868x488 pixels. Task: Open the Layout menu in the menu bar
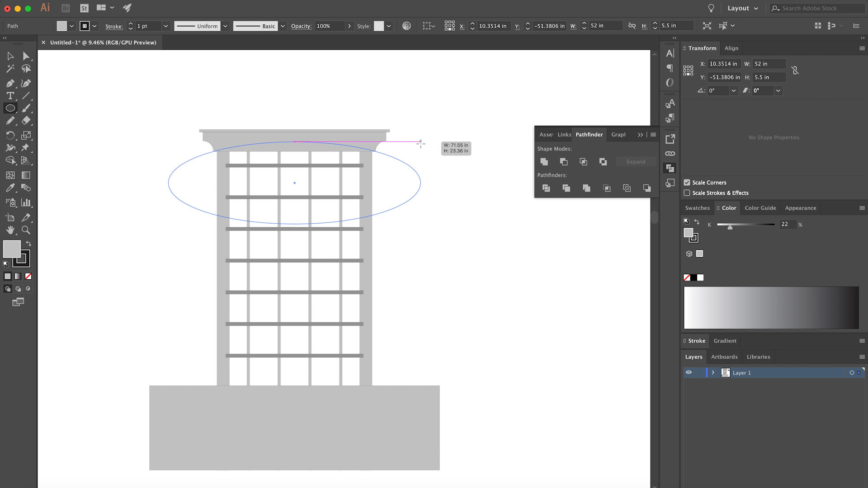[x=738, y=8]
